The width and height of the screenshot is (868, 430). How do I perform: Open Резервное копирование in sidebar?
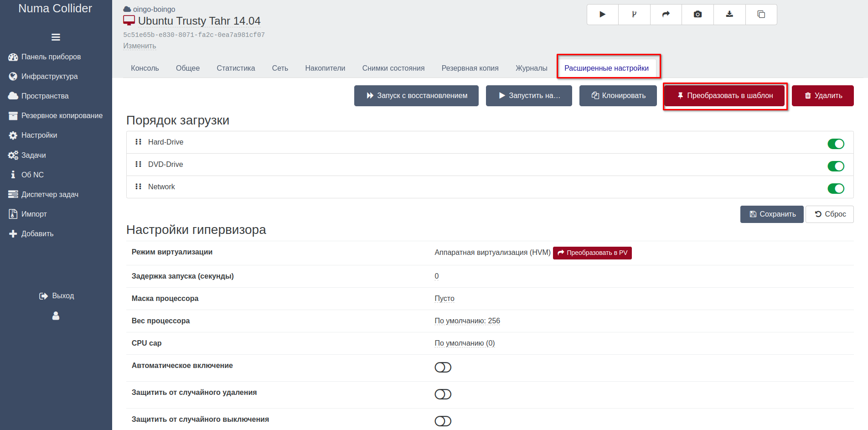click(x=56, y=116)
